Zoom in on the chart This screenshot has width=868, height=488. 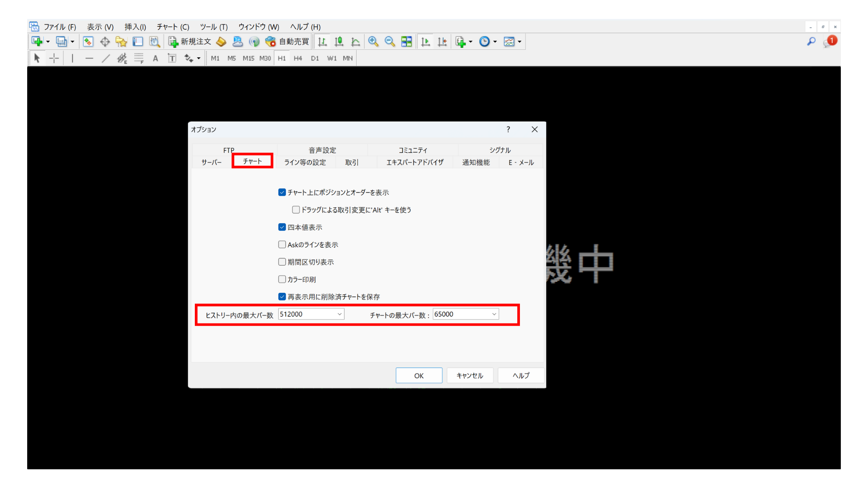373,42
